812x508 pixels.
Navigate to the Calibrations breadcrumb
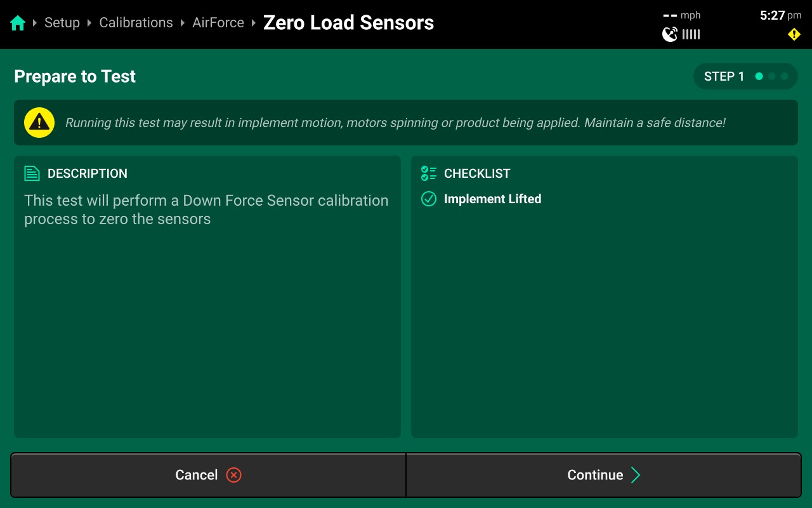(x=136, y=23)
